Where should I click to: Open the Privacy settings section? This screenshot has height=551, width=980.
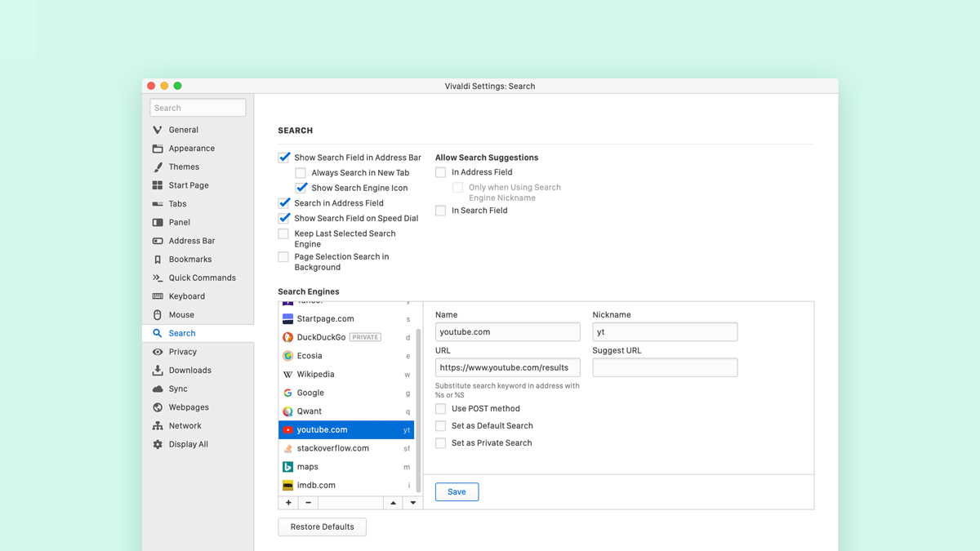[198, 352]
